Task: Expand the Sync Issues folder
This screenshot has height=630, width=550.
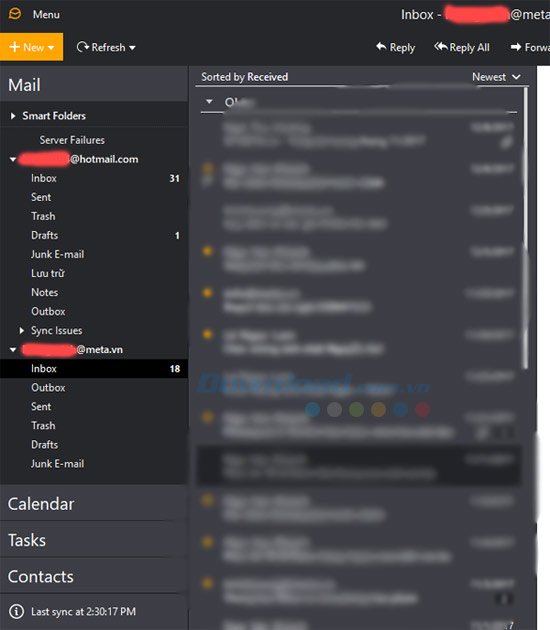Action: pyautogui.click(x=22, y=331)
